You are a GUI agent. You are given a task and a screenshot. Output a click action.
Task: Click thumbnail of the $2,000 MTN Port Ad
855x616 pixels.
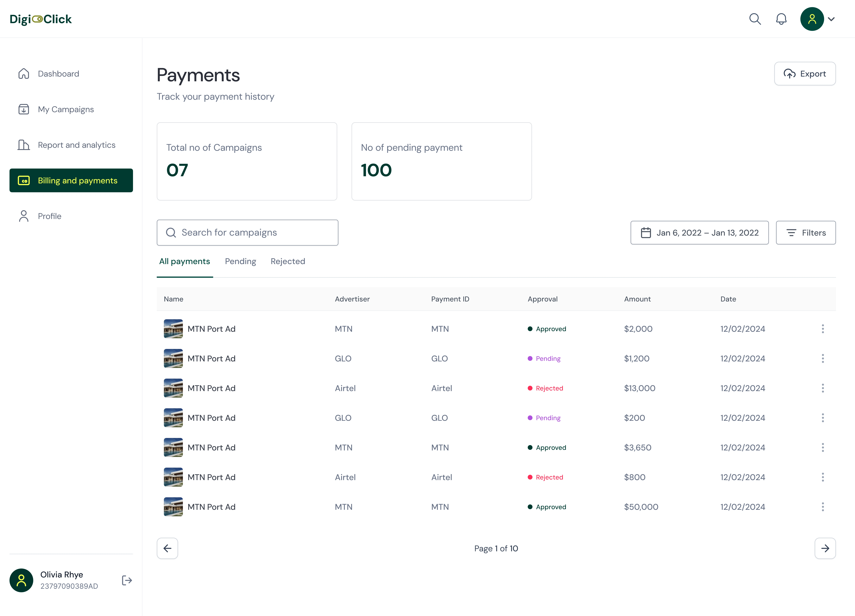click(173, 329)
